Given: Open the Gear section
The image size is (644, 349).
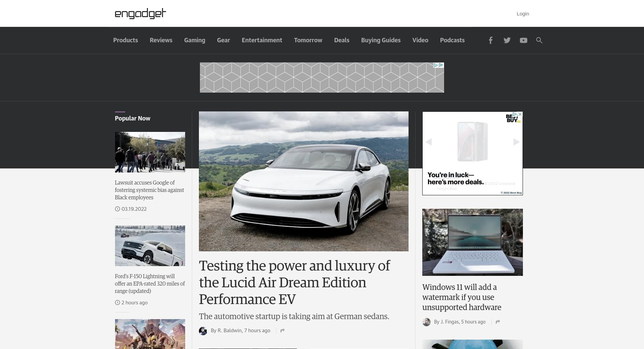Looking at the screenshot, I should 223,40.
